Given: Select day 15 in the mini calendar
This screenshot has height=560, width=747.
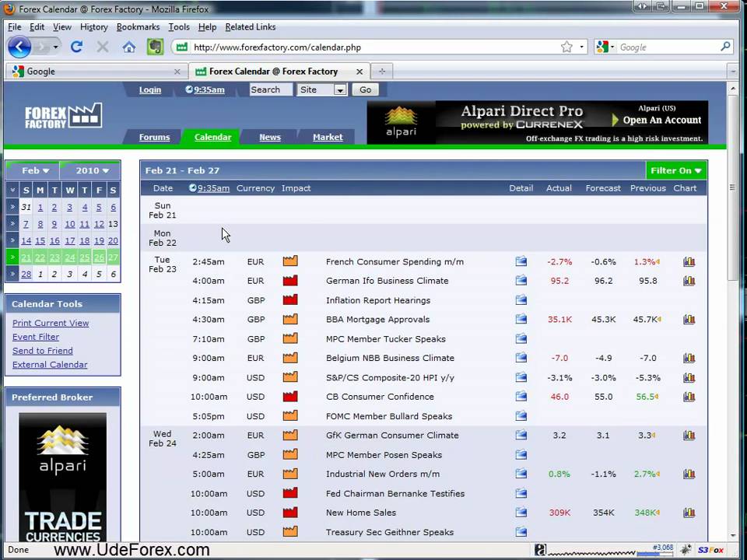Looking at the screenshot, I should (40, 240).
